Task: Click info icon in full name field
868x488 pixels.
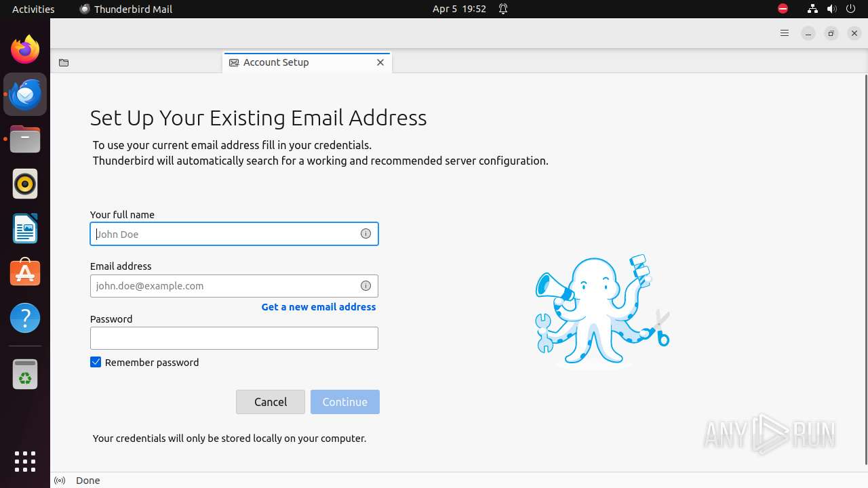Action: click(366, 234)
